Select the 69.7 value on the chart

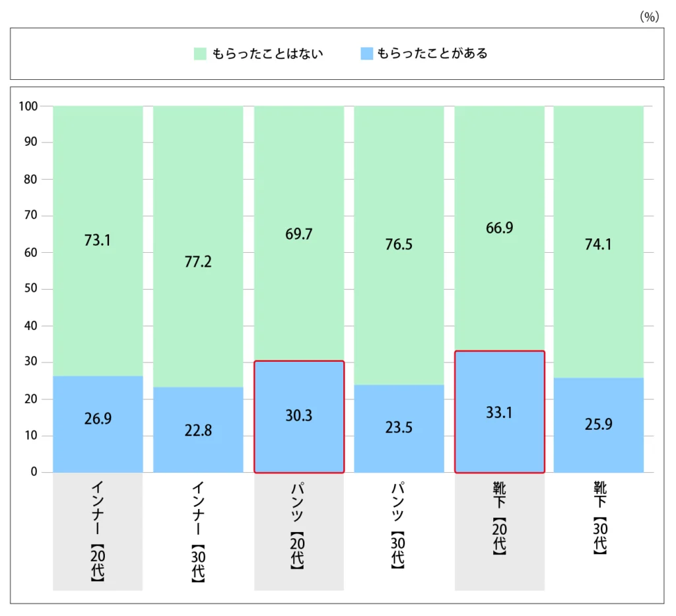pos(299,234)
